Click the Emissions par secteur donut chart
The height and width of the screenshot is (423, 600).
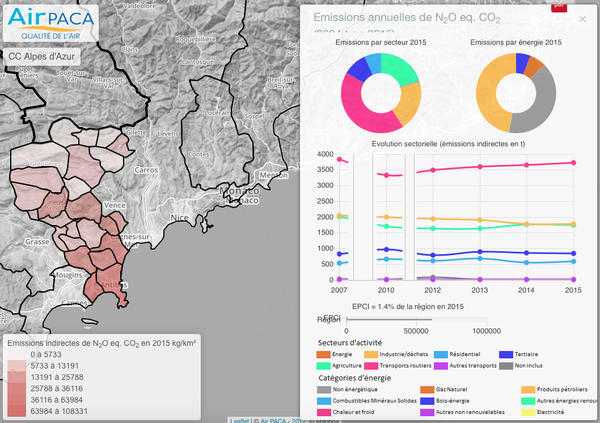click(379, 94)
